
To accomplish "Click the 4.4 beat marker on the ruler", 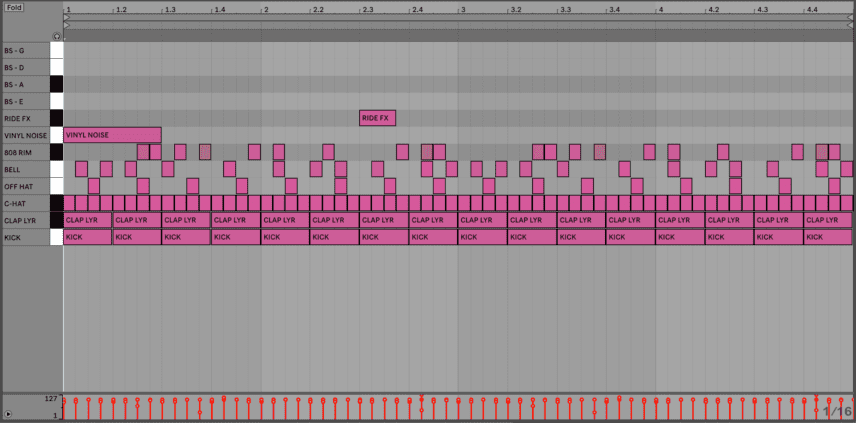I will pyautogui.click(x=812, y=10).
